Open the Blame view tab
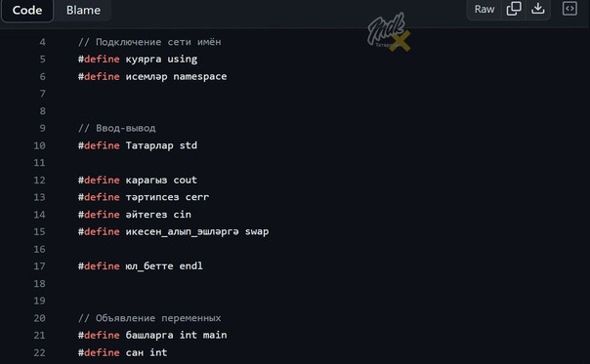Image resolution: width=590 pixels, height=364 pixels. 83,10
